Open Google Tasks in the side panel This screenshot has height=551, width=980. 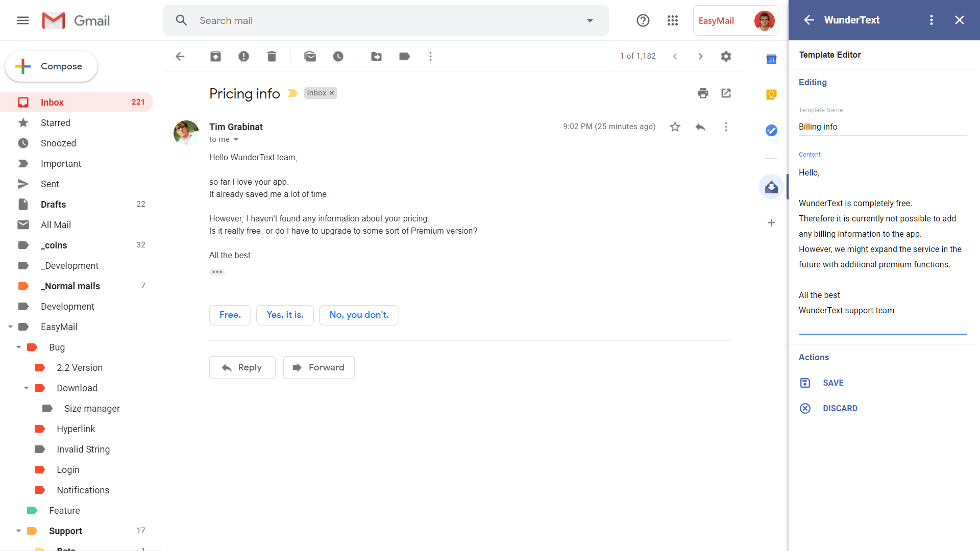tap(771, 130)
